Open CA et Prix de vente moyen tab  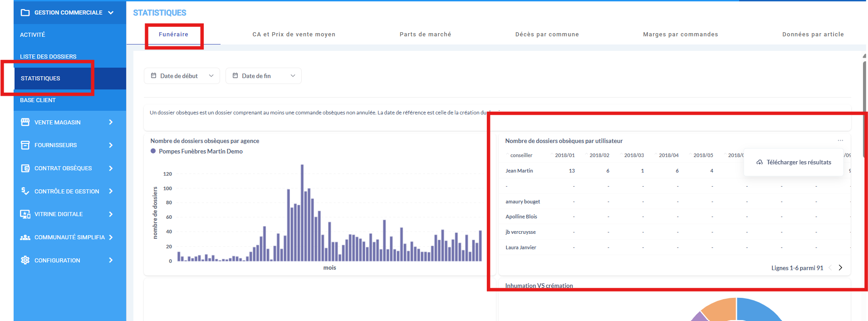click(x=294, y=35)
